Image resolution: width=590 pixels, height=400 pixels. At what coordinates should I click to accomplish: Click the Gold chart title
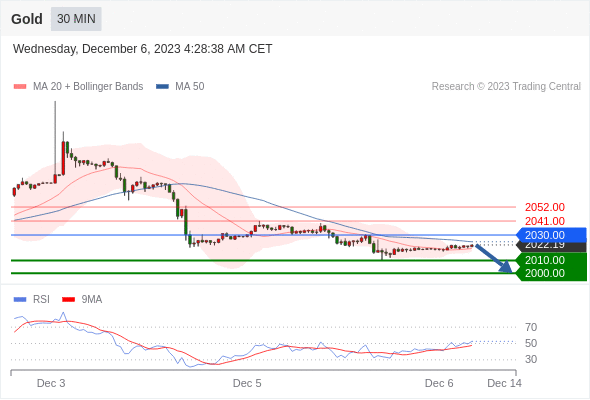(27, 19)
